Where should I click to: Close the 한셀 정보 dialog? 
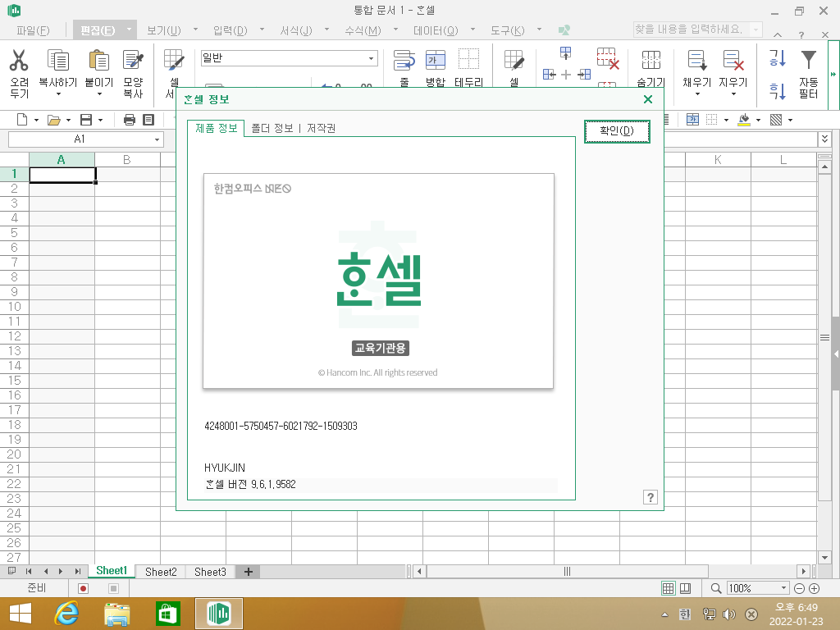[x=648, y=99]
